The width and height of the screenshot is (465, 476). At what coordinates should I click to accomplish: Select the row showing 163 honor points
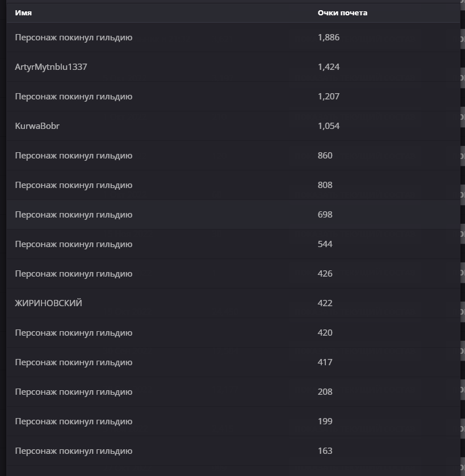click(x=233, y=451)
